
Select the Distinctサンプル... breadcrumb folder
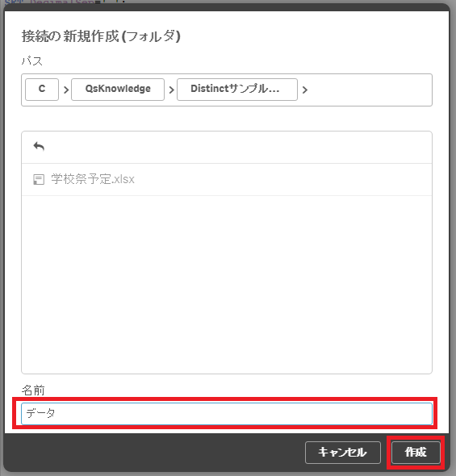(237, 90)
